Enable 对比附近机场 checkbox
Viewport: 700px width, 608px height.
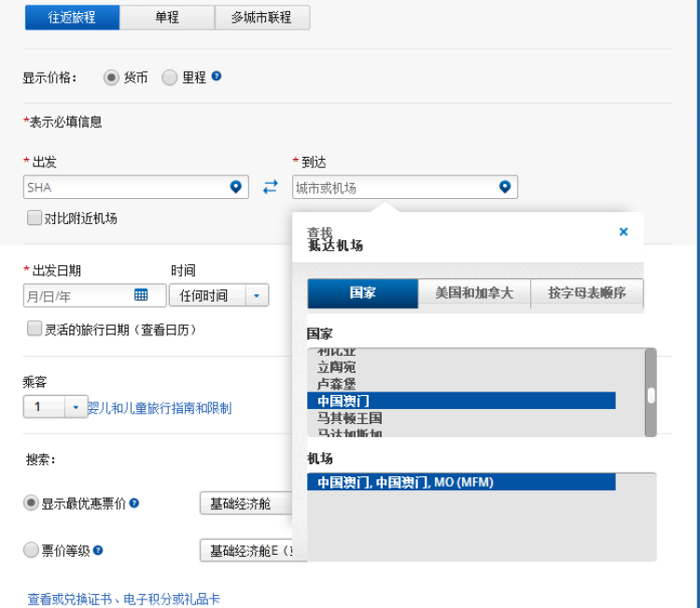(x=35, y=219)
